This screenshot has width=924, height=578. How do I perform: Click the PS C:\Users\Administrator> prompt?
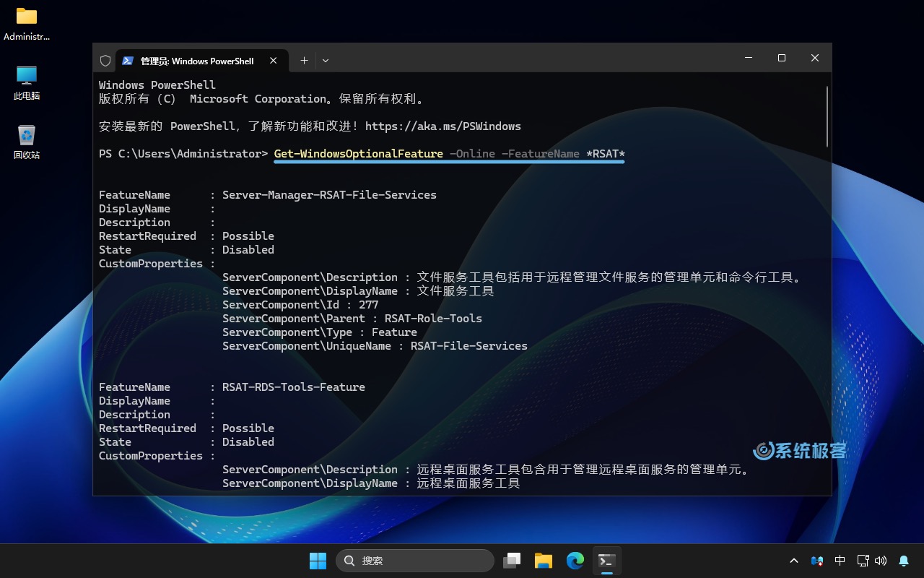click(183, 154)
